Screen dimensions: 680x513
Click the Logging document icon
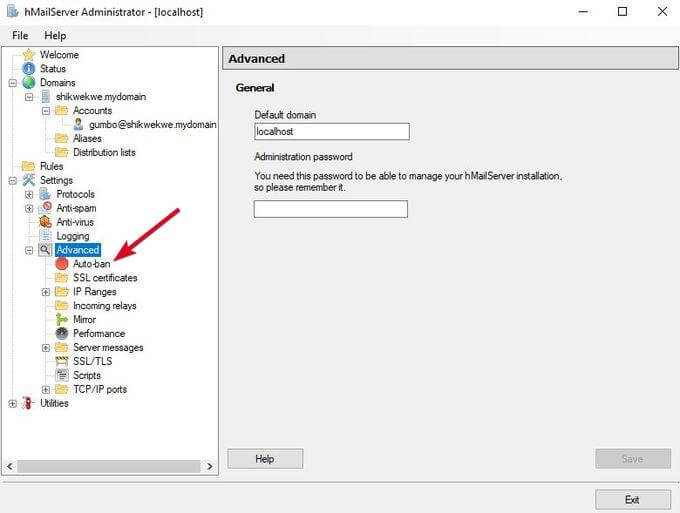(x=45, y=235)
